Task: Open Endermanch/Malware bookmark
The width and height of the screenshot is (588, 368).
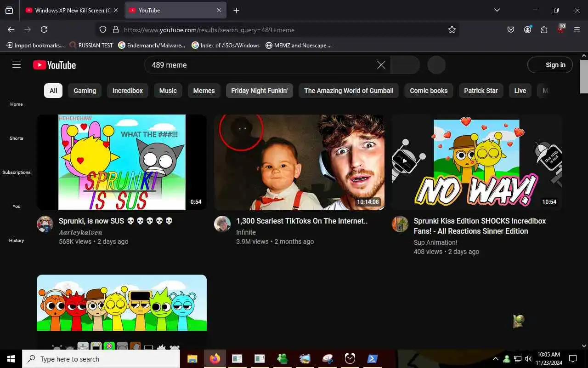Action: pos(152,45)
